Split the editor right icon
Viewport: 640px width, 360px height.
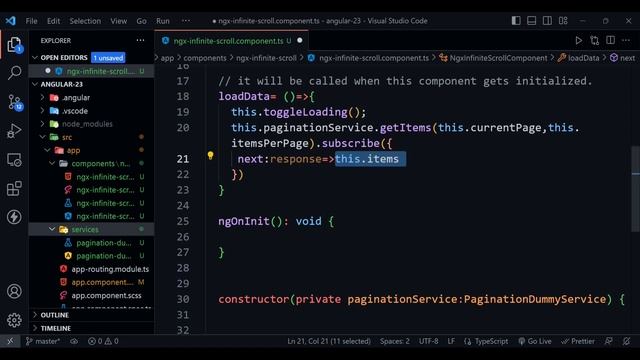[611, 40]
